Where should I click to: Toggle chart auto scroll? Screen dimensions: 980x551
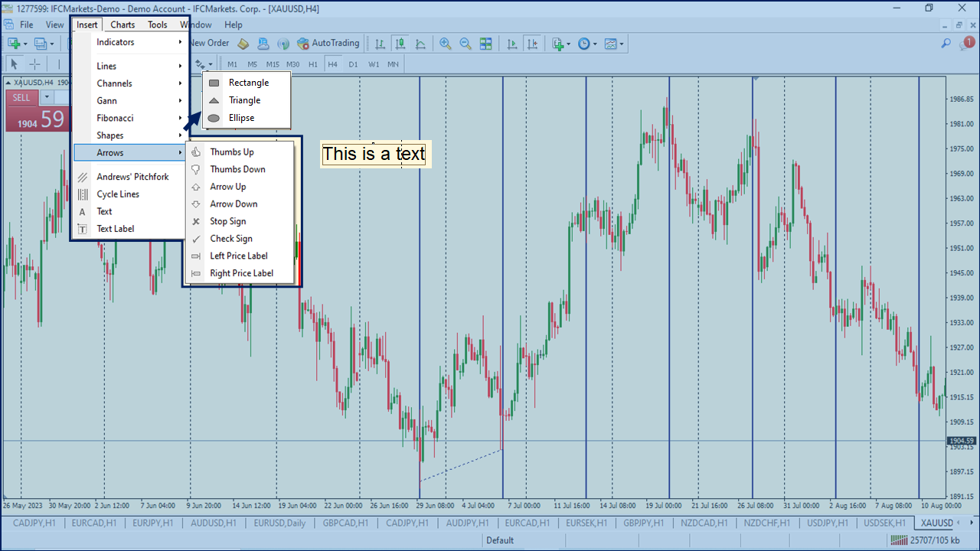click(x=513, y=44)
